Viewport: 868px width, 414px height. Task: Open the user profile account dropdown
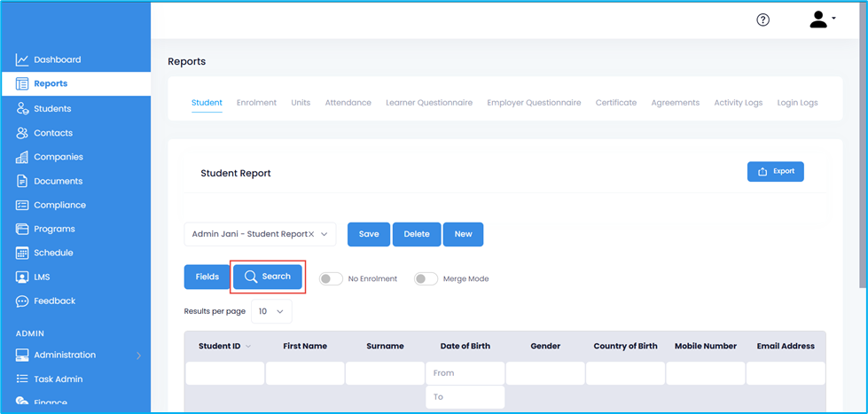pyautogui.click(x=822, y=20)
